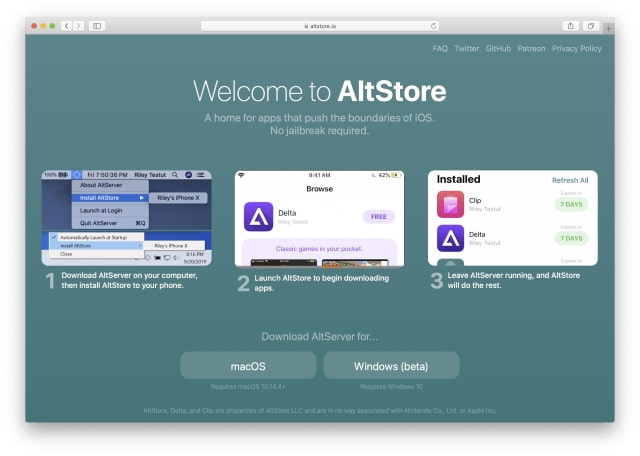Open the Privacy Policy link
640x456 pixels.
(x=576, y=49)
